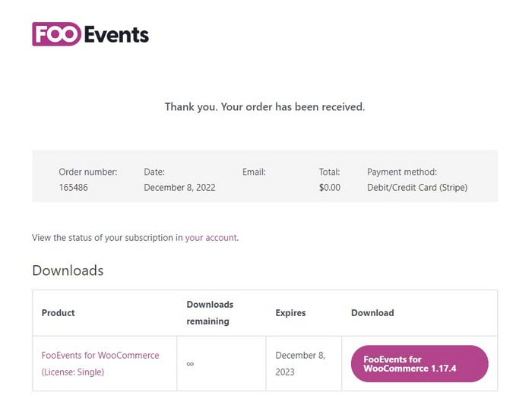
Task: Click the $0.00 order total value
Action: 330,188
